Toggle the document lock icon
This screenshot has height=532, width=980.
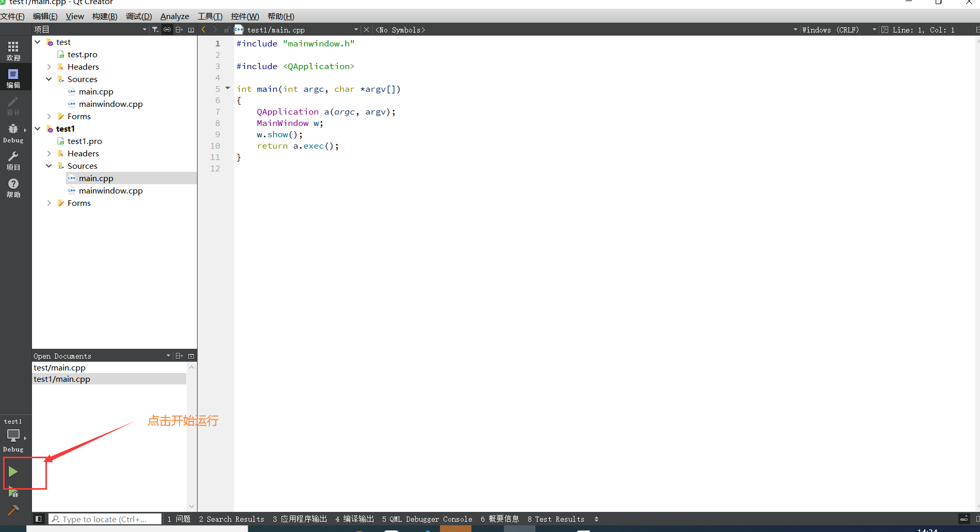(x=227, y=29)
